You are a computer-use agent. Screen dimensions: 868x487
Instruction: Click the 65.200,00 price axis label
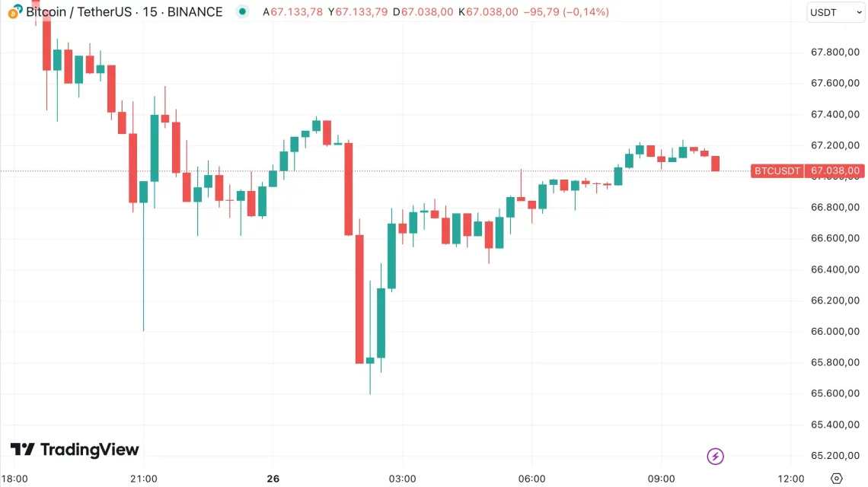pyautogui.click(x=835, y=456)
